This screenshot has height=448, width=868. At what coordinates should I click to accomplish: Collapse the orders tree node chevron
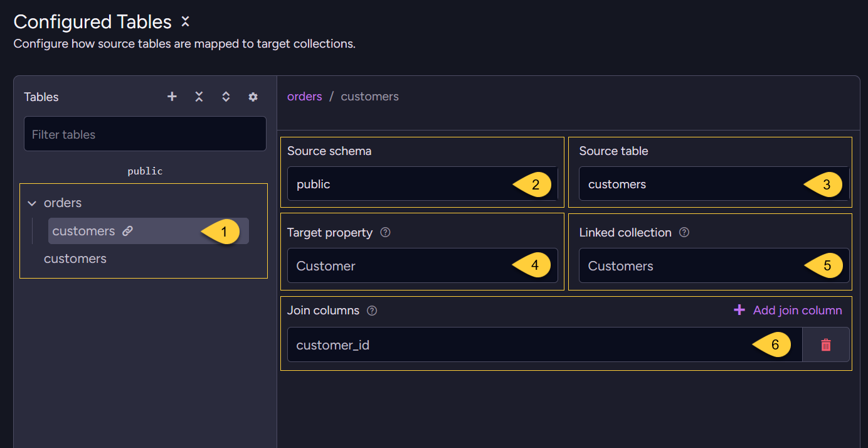32,203
